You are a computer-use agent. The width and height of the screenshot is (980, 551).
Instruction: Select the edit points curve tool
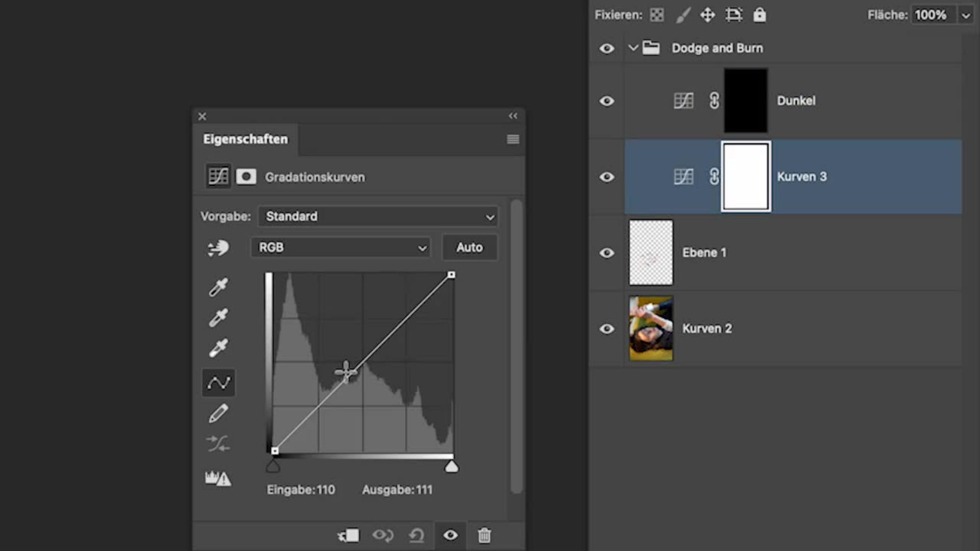(x=218, y=383)
